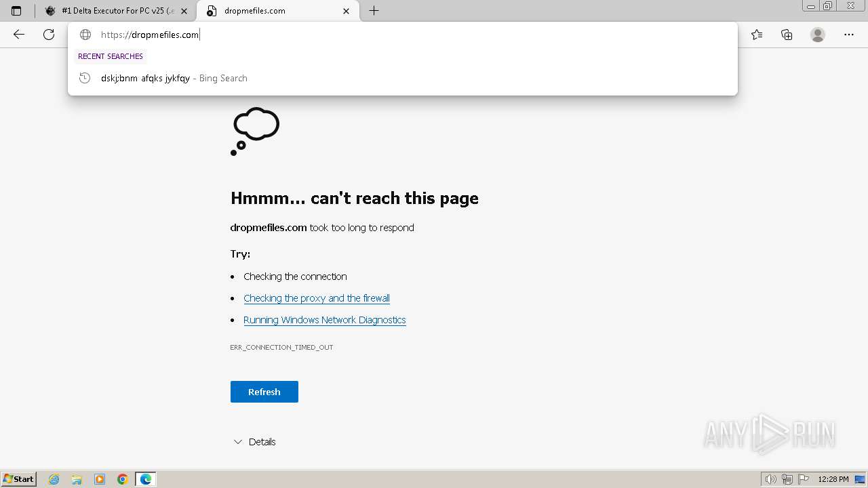868x488 pixels.
Task: Close the dropmefiles.com tab
Action: (x=347, y=11)
